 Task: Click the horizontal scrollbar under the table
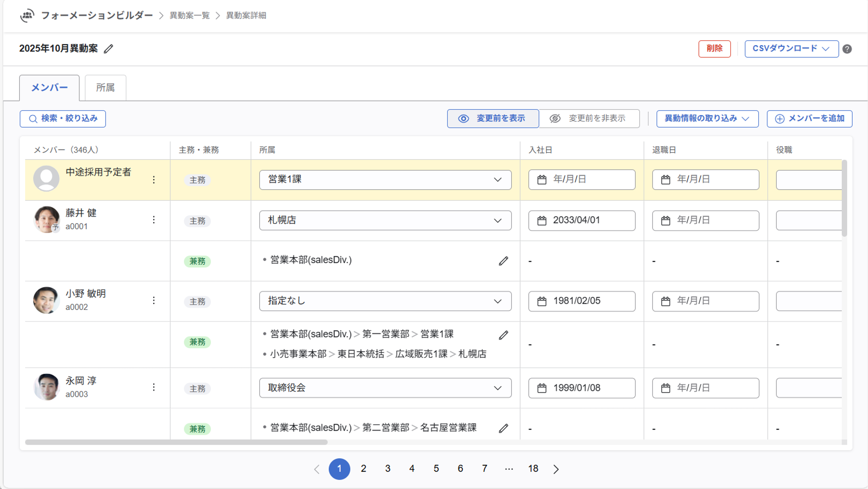[176, 442]
